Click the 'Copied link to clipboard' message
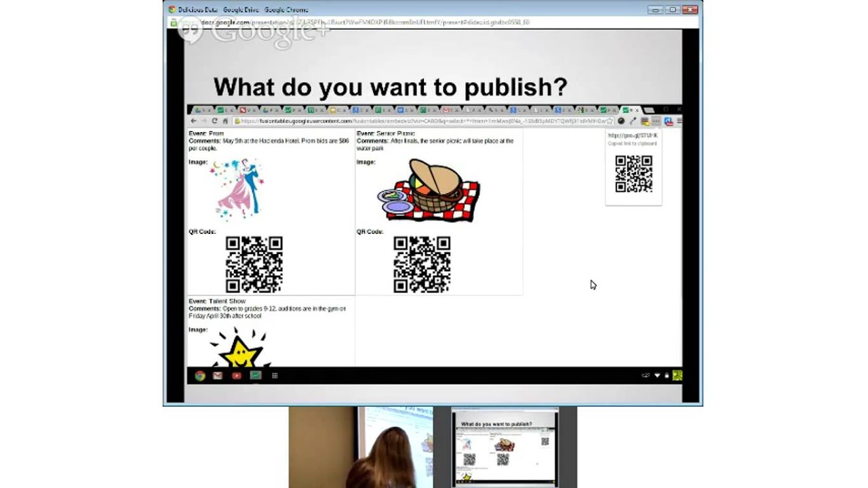 [632, 144]
